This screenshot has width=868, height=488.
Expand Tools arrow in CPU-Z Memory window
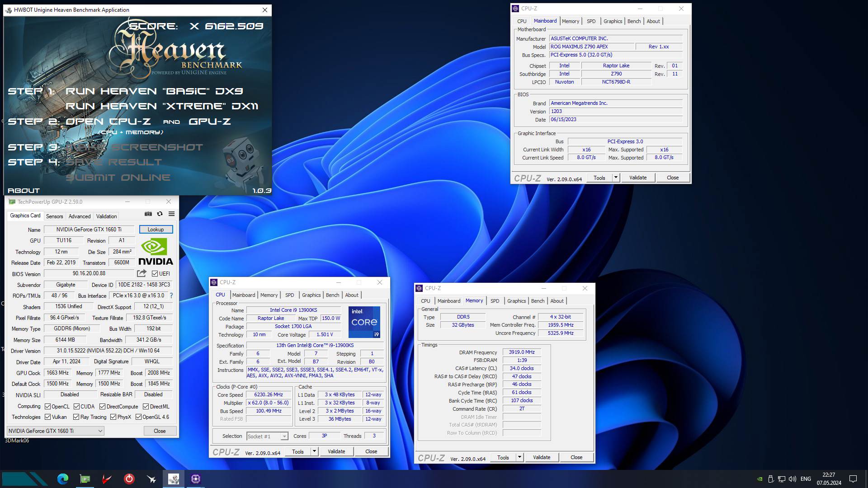(x=519, y=457)
